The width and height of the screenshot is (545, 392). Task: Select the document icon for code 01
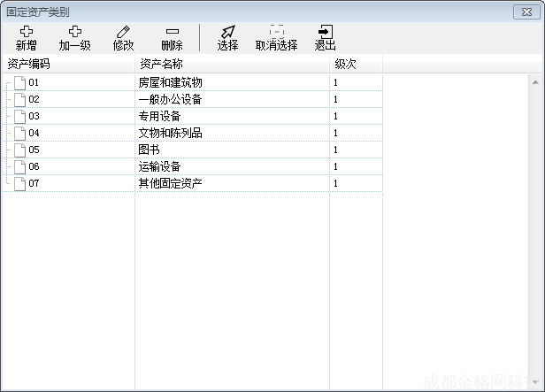tap(19, 82)
